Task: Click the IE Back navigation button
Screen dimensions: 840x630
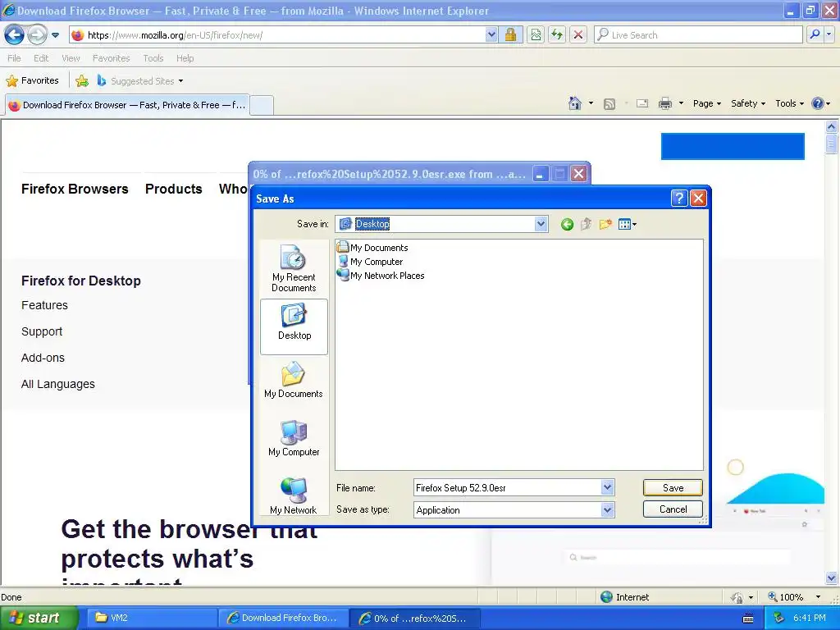Action: (15, 35)
